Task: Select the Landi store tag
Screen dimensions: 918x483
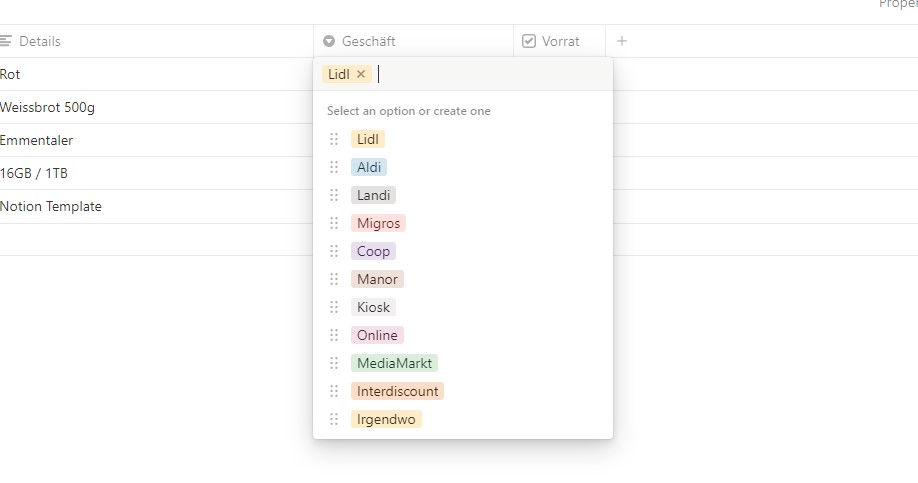Action: pos(373,195)
